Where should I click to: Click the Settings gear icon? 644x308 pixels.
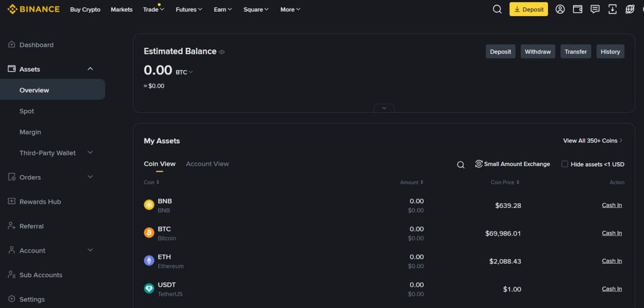12,299
